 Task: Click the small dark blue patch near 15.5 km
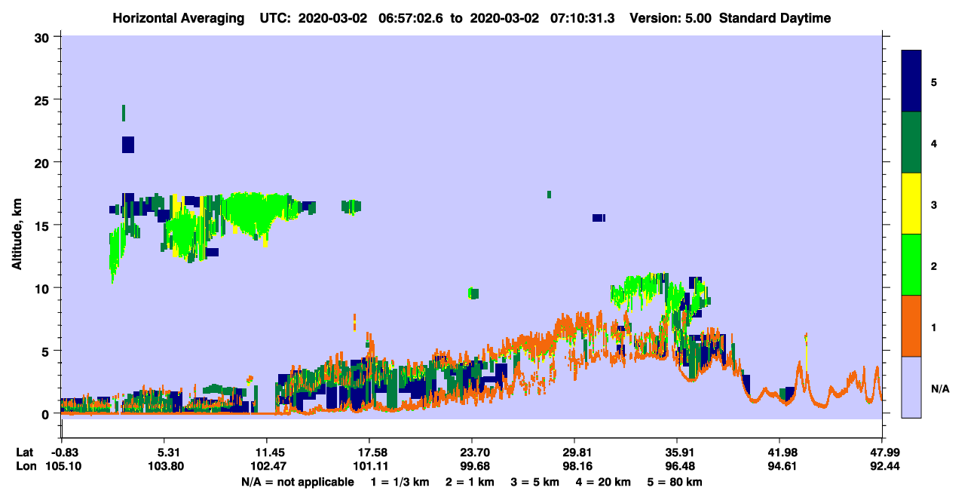[599, 218]
